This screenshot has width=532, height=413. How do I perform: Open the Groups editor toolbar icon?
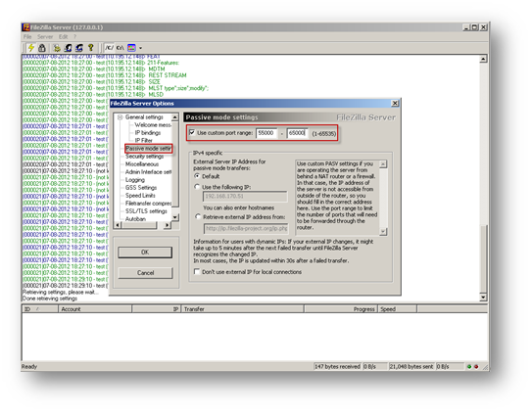(x=79, y=48)
